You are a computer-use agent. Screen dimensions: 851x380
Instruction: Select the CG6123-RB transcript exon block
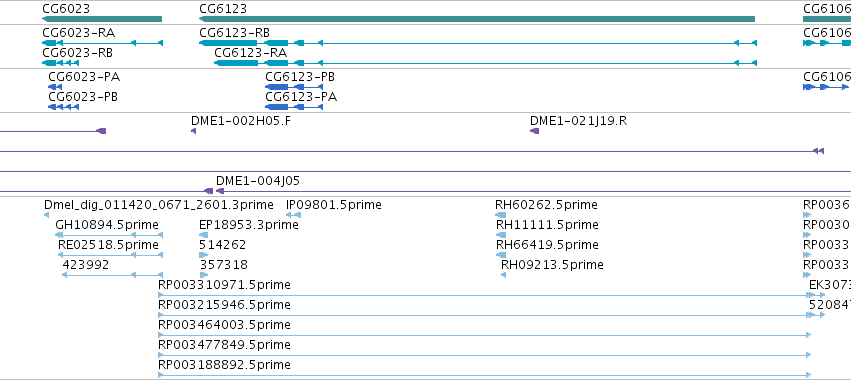coord(228,43)
